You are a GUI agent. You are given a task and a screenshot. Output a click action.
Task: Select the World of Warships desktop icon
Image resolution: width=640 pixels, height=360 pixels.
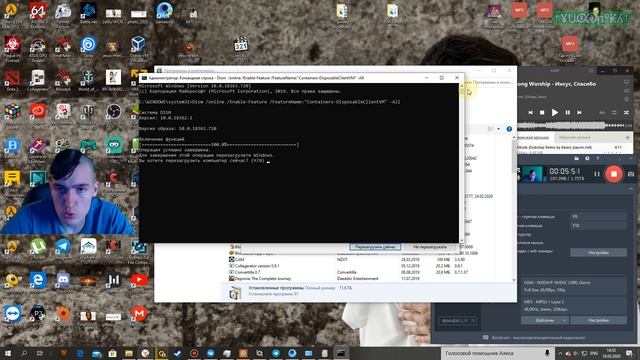[88, 80]
